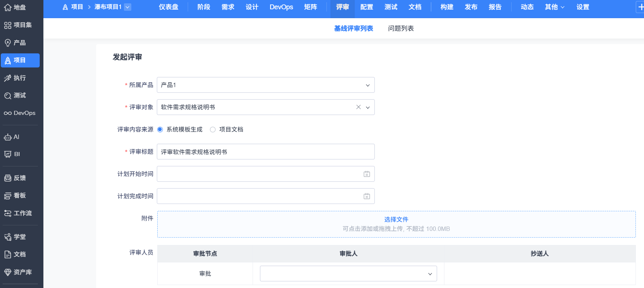
Task: Click calendar icon in 计划完成时间 field
Action: tap(367, 196)
